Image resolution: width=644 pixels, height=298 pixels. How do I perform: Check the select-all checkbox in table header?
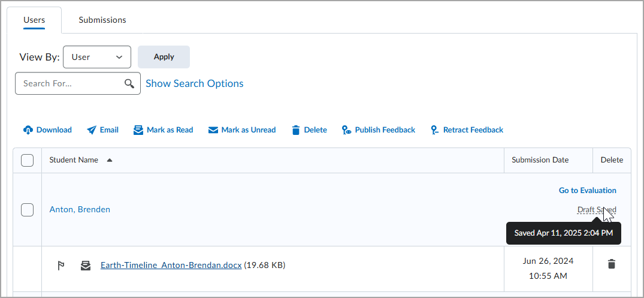tap(27, 160)
